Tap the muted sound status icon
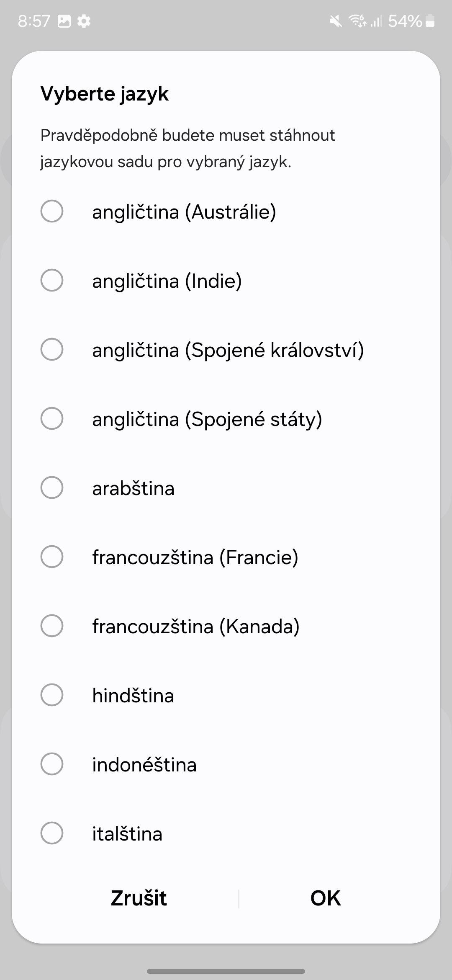This screenshot has width=452, height=980. [x=336, y=21]
